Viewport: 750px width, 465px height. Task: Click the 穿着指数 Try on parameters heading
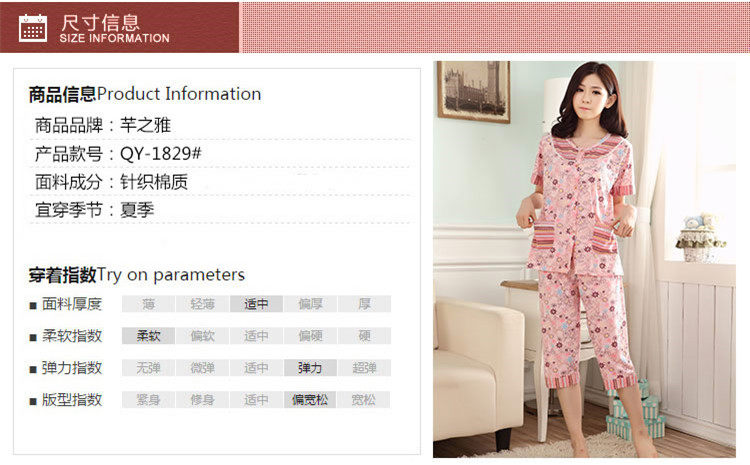click(137, 275)
